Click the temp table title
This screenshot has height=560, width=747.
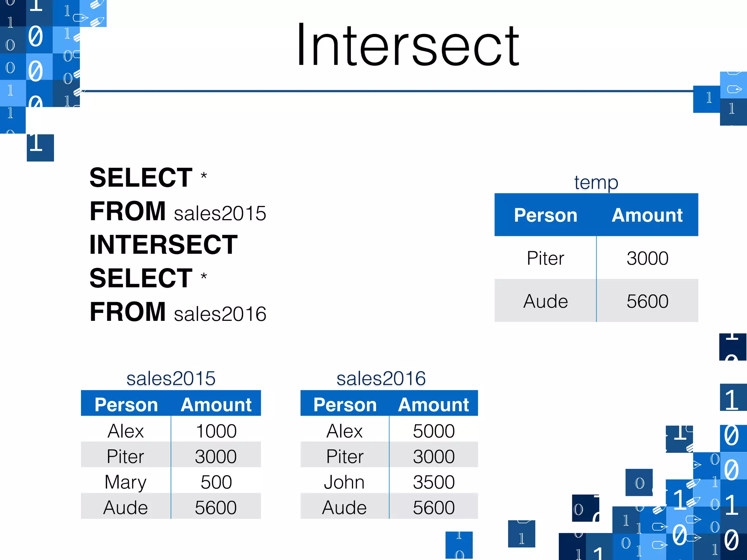coord(596,182)
